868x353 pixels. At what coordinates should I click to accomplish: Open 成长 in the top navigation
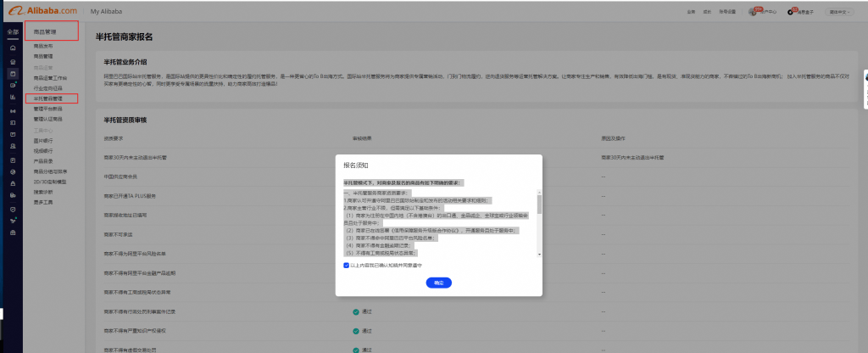pyautogui.click(x=707, y=12)
